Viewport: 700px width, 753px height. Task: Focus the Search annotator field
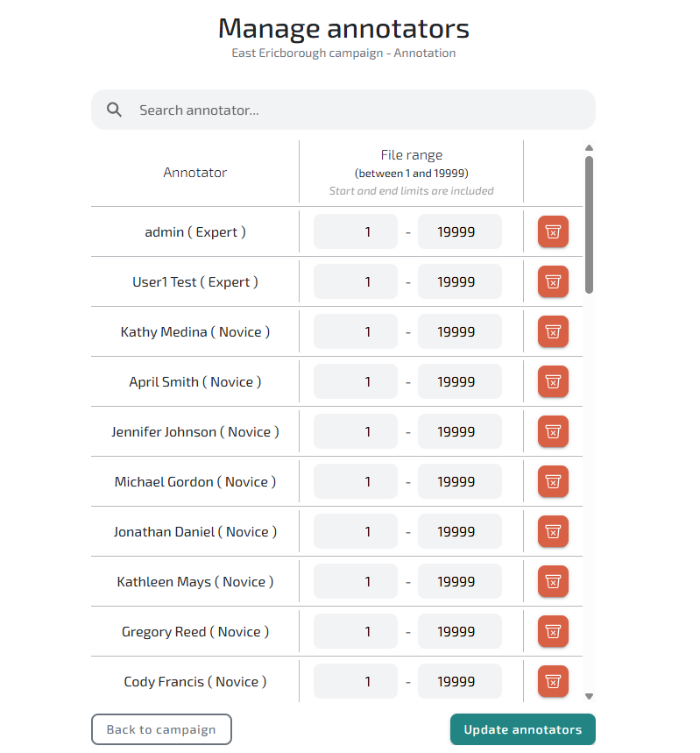[350, 110]
